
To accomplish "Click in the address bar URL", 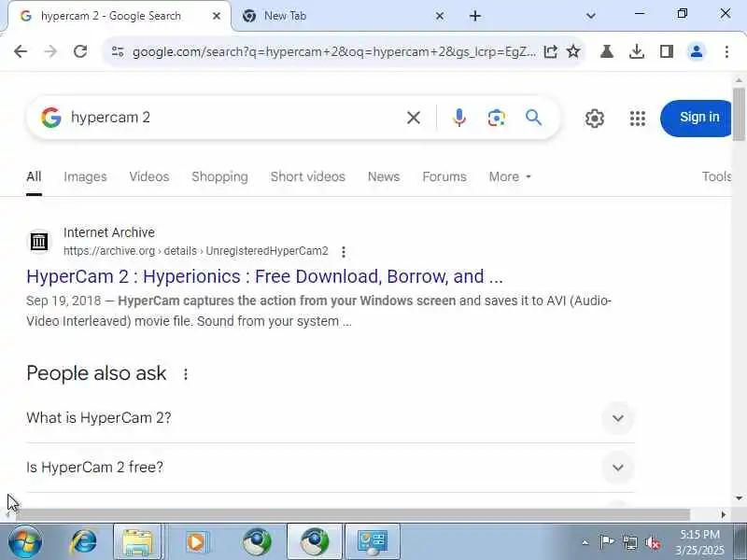I will (333, 51).
